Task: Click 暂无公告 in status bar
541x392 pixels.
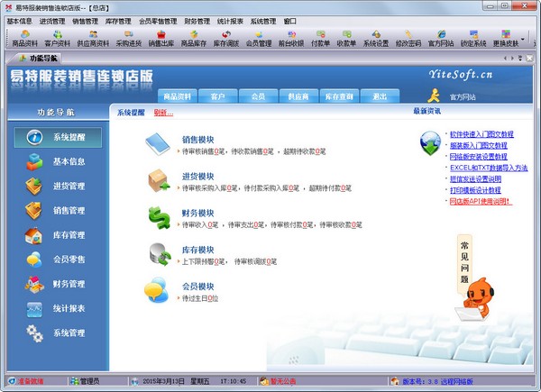Action: pyautogui.click(x=282, y=381)
